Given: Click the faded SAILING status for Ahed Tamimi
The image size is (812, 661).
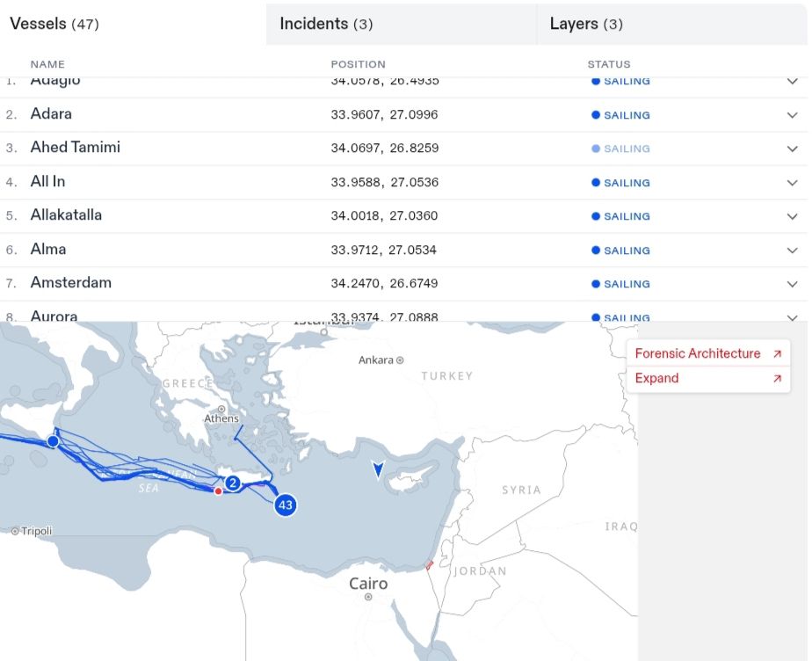Looking at the screenshot, I should pos(620,149).
